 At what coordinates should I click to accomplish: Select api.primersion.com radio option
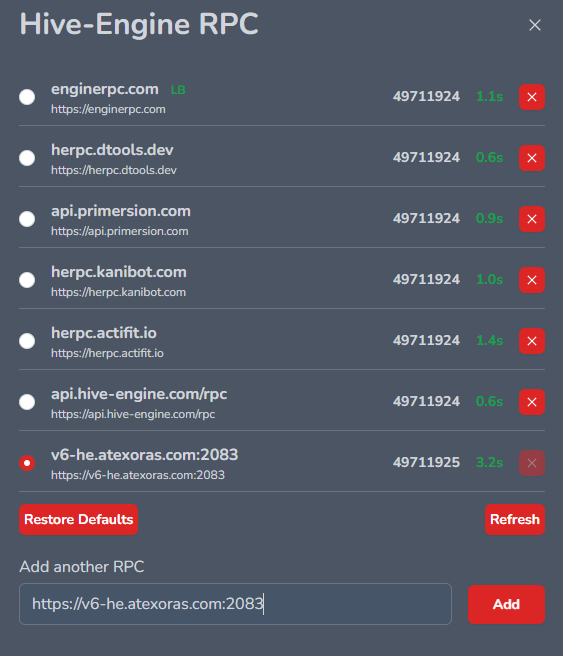tap(27, 219)
